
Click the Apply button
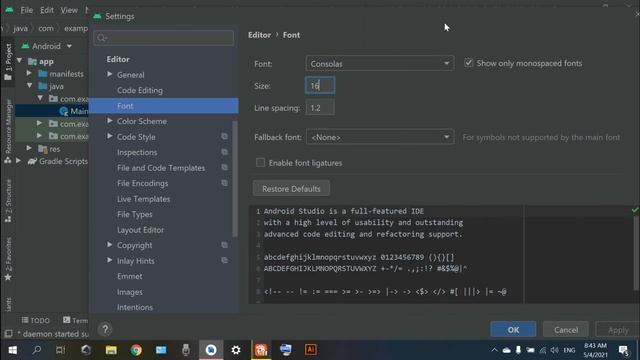coord(618,329)
